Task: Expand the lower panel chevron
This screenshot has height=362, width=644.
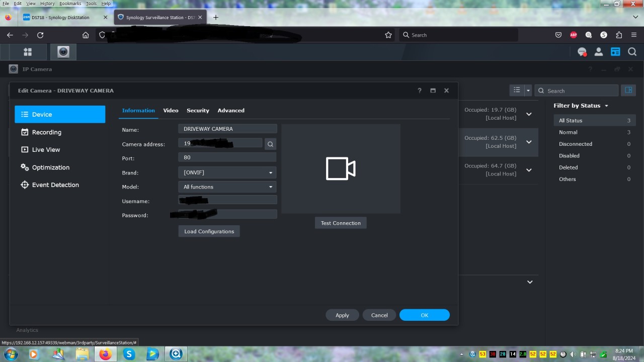Action: (530, 282)
